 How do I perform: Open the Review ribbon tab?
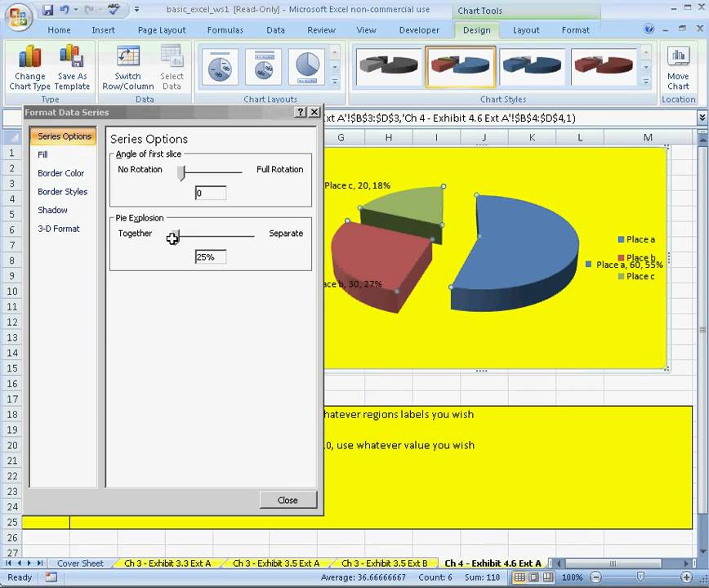click(x=322, y=30)
